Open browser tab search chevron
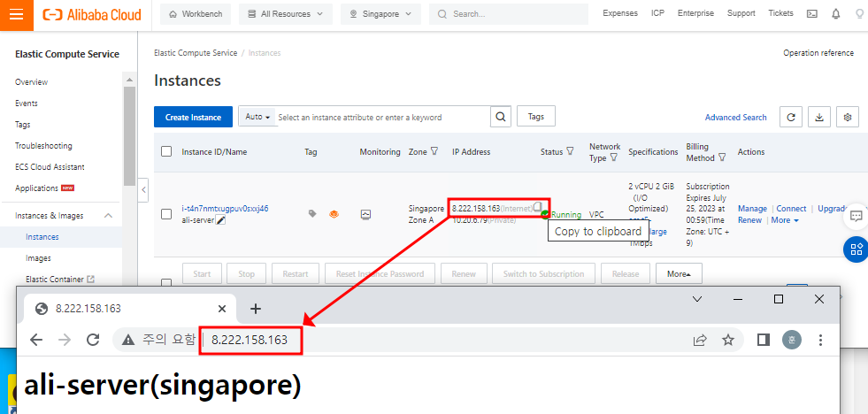Image resolution: width=868 pixels, height=414 pixels. [697, 299]
